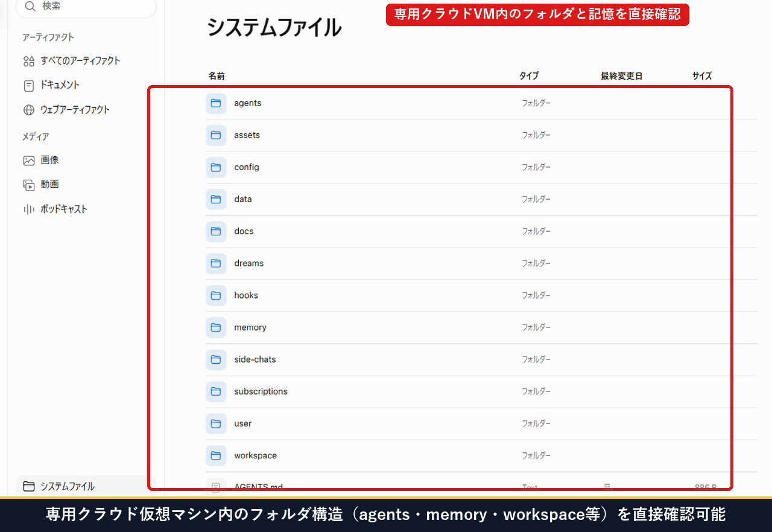Open the dreams folder name
The width and height of the screenshot is (772, 532).
point(249,263)
